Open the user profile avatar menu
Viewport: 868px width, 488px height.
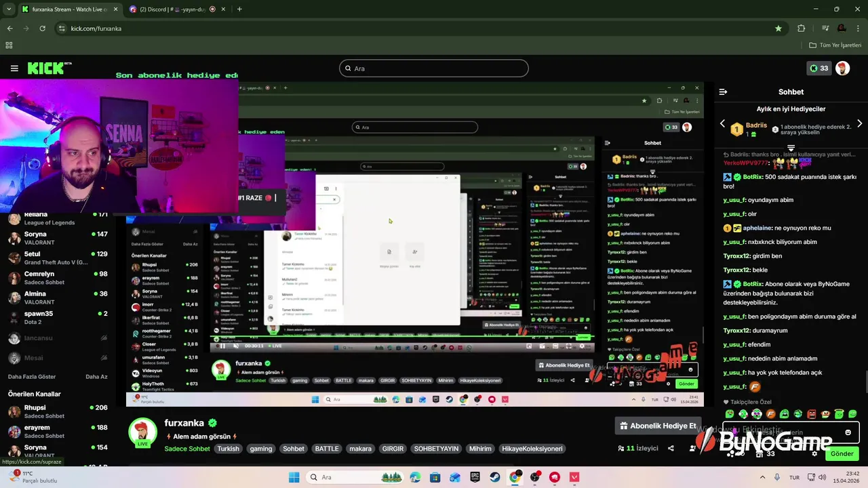842,68
